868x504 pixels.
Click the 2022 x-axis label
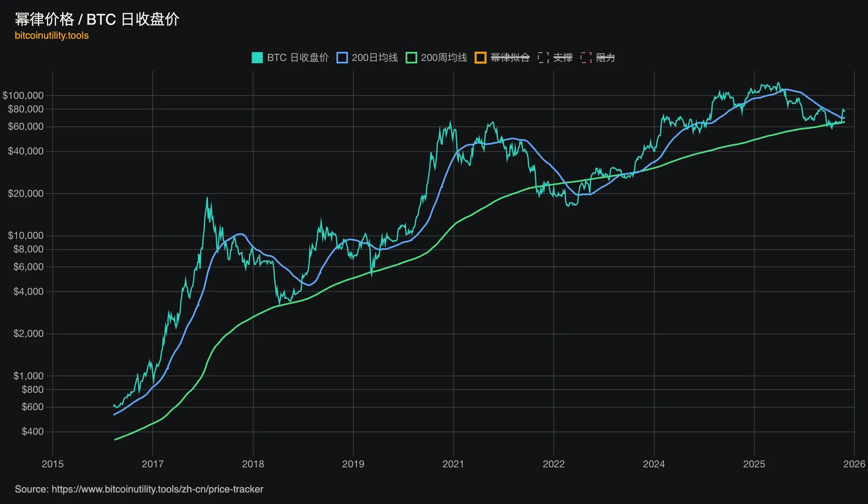pyautogui.click(x=554, y=464)
